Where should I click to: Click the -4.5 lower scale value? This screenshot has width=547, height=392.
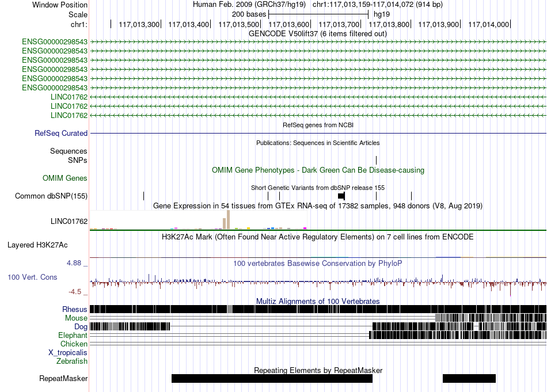pos(75,292)
